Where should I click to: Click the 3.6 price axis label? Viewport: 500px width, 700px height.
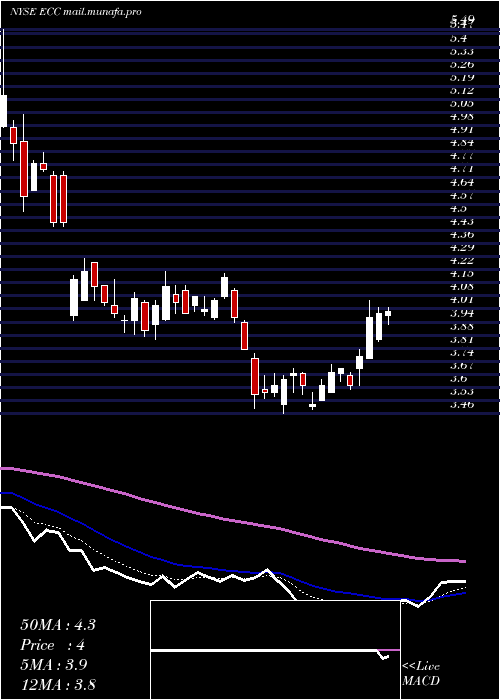458,378
